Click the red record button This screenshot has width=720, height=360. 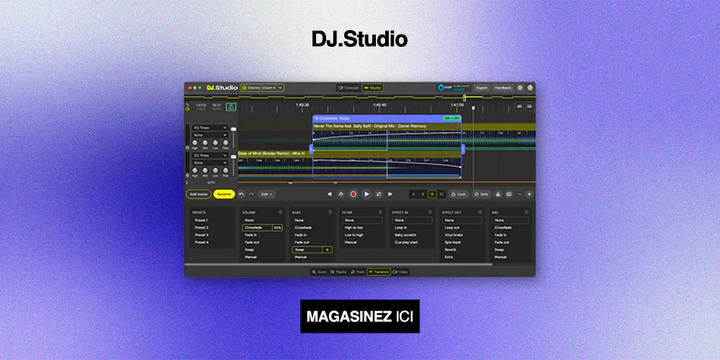click(353, 194)
